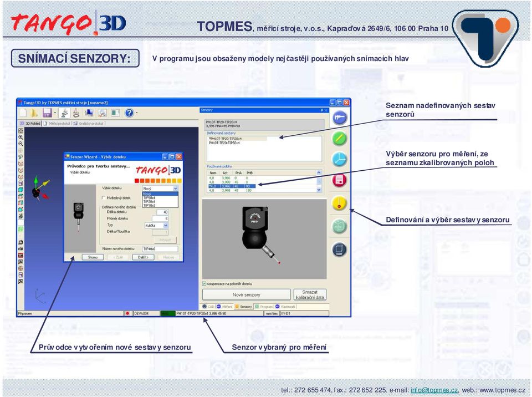Switch to the Senzory bottom tab

pos(244,306)
